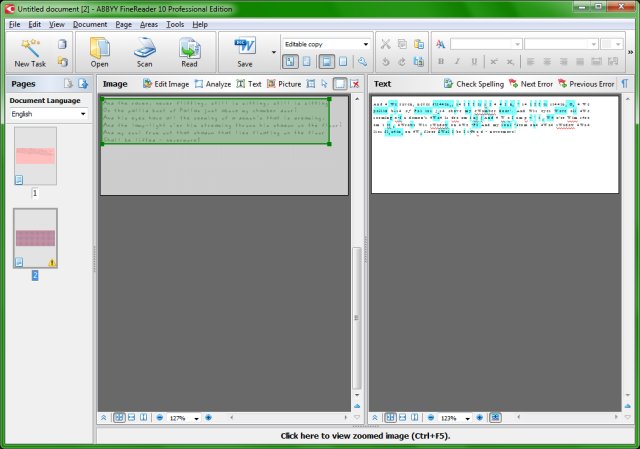Toggle bold formatting
The height and width of the screenshot is (449, 640).
tap(438, 62)
